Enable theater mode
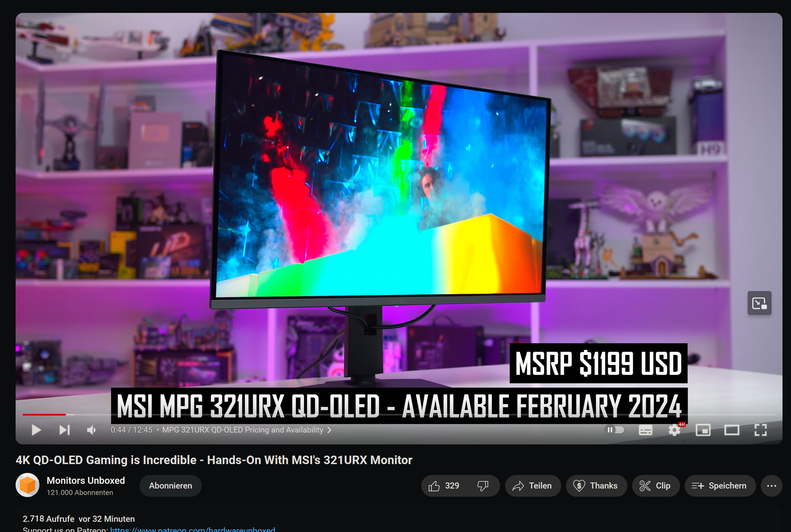Screen dimensions: 791x532 pyautogui.click(x=732, y=430)
